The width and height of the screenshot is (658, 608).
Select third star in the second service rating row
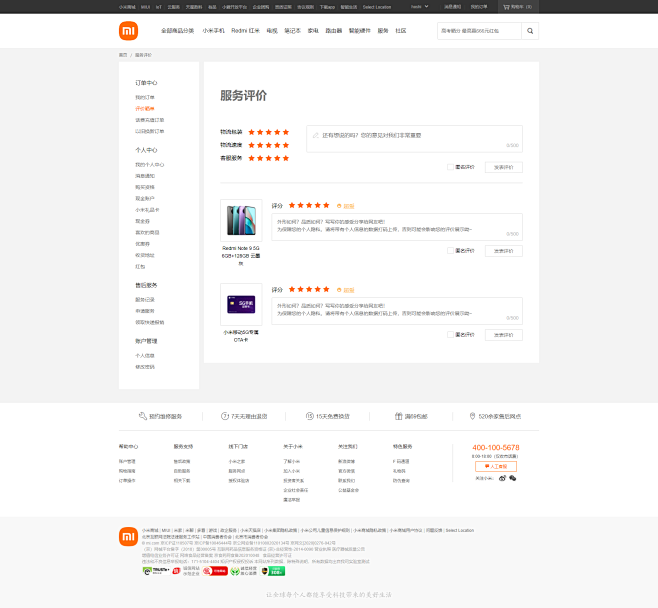(269, 145)
